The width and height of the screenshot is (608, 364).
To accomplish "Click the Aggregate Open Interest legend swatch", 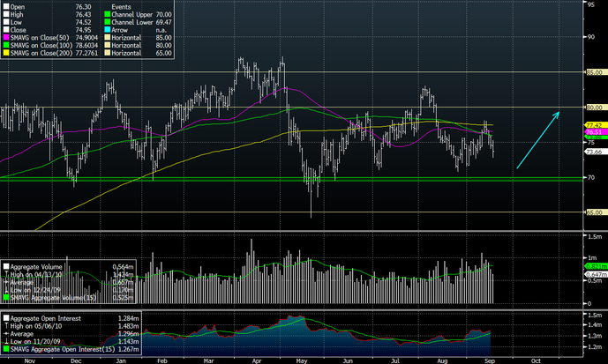I will (6, 318).
